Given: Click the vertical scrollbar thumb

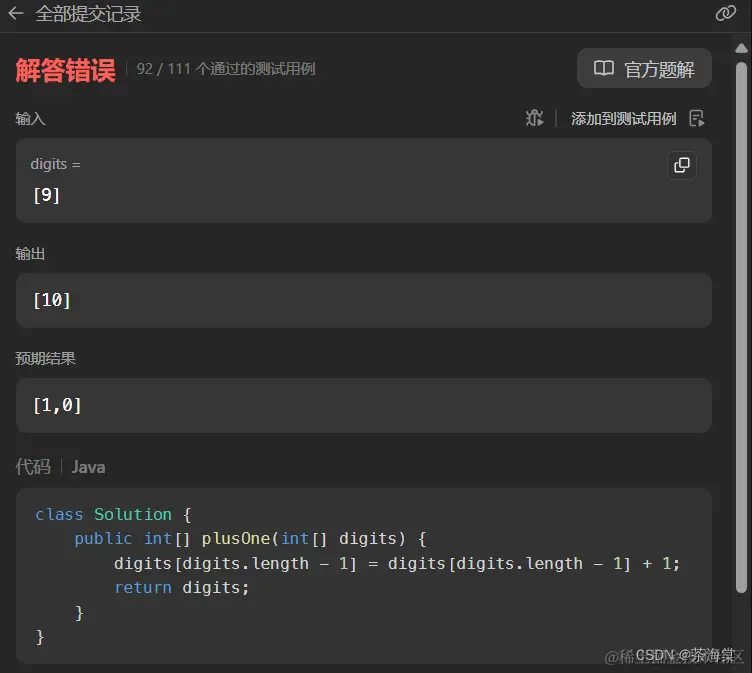Looking at the screenshot, I should click(741, 327).
